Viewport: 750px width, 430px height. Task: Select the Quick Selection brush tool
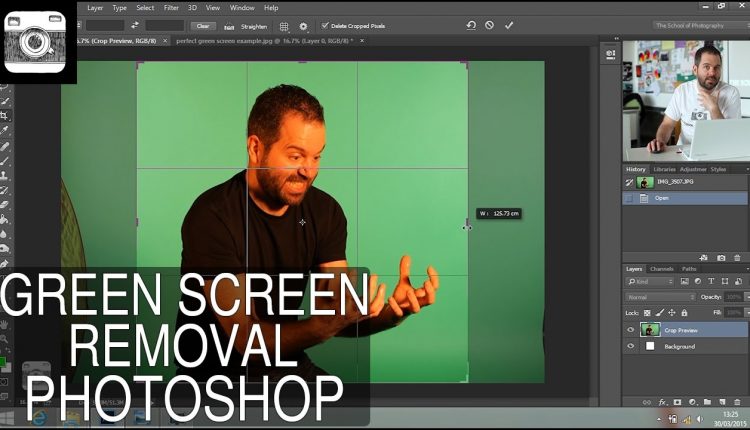(x=5, y=101)
